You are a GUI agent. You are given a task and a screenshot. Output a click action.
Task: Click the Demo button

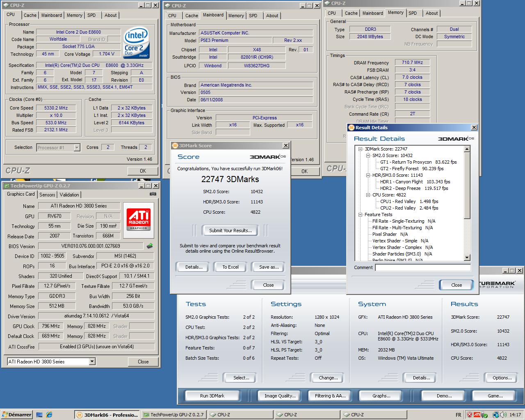pos(444,396)
